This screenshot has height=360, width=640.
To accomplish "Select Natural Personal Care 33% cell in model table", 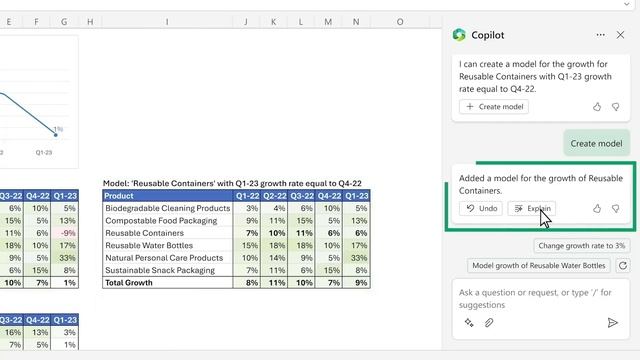I will click(356, 258).
